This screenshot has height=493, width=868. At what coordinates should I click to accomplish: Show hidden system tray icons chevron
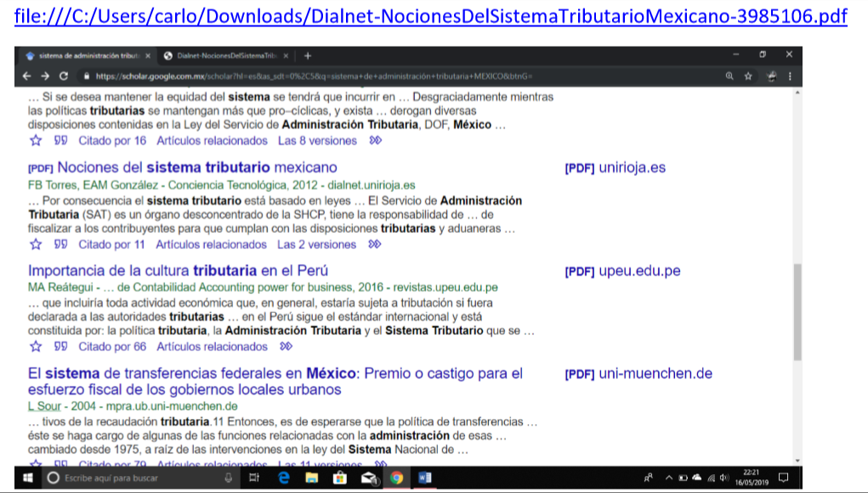(668, 479)
